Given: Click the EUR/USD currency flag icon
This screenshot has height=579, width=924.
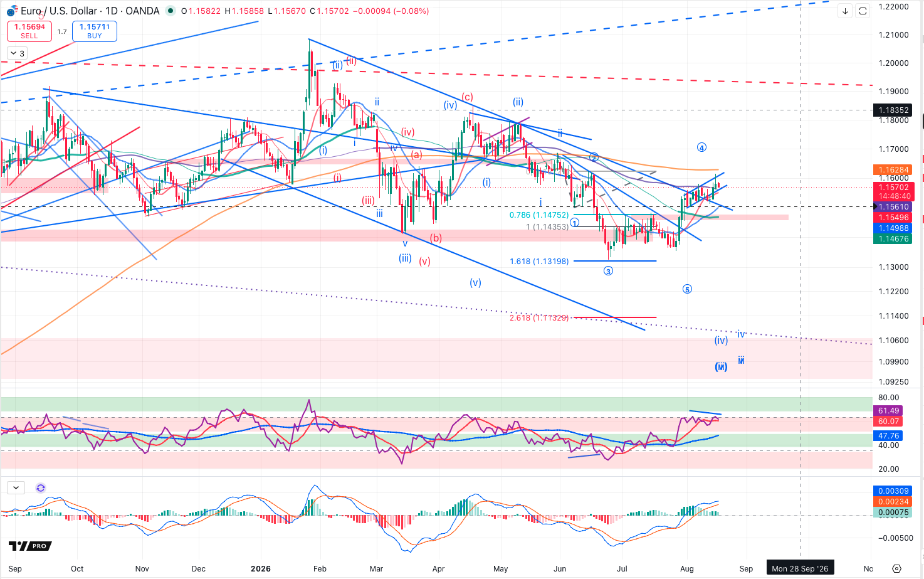Looking at the screenshot, I should click(11, 11).
